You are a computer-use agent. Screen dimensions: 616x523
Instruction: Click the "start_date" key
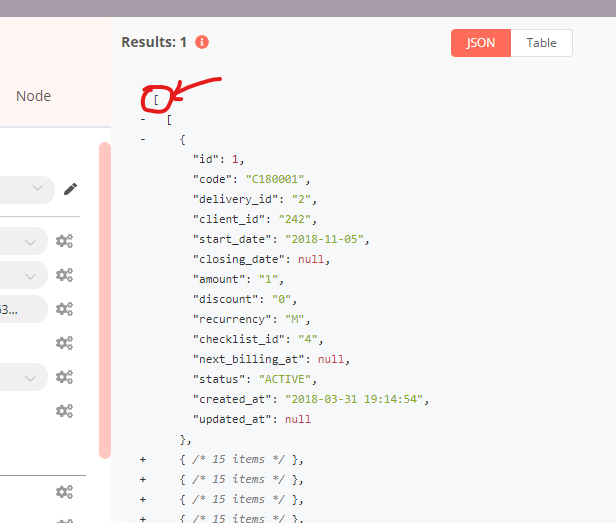click(x=232, y=239)
